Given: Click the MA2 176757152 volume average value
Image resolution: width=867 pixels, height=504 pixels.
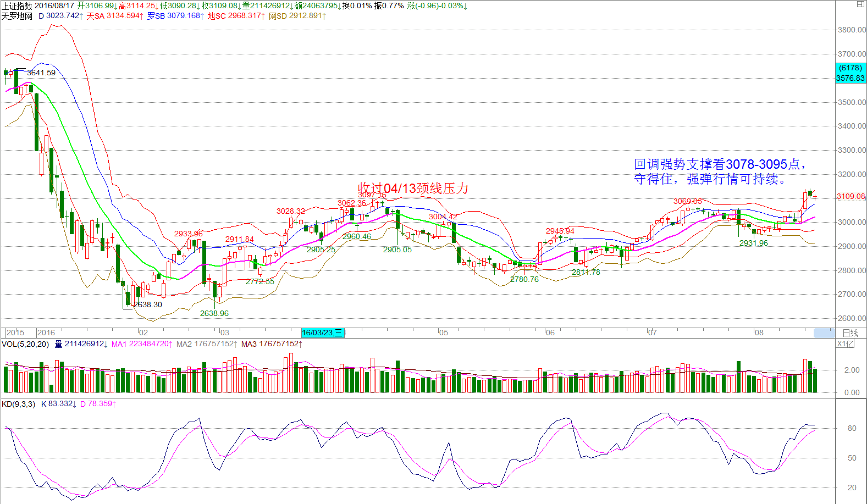Looking at the screenshot, I should tap(207, 344).
